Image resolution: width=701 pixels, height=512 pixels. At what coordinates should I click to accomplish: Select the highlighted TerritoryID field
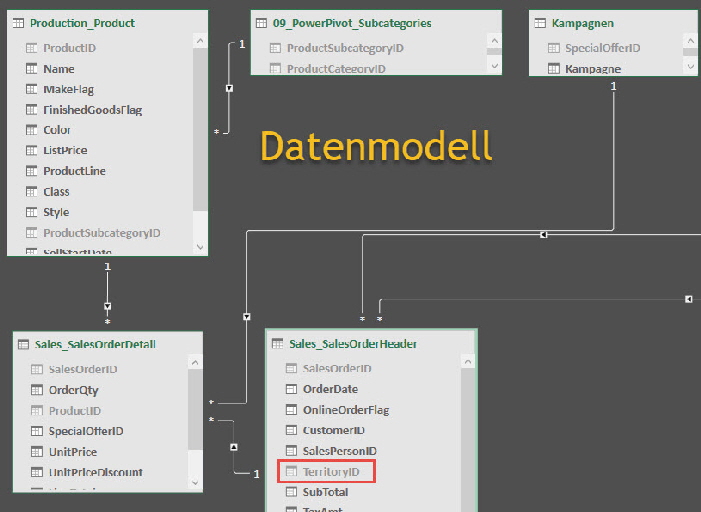pos(326,472)
